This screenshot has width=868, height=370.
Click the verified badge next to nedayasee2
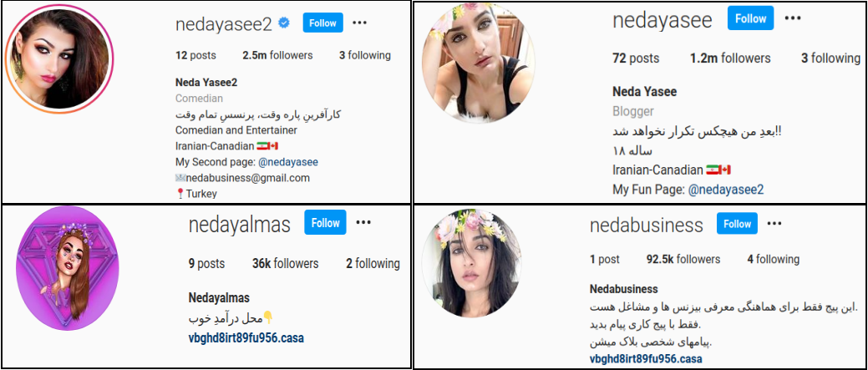coord(284,23)
